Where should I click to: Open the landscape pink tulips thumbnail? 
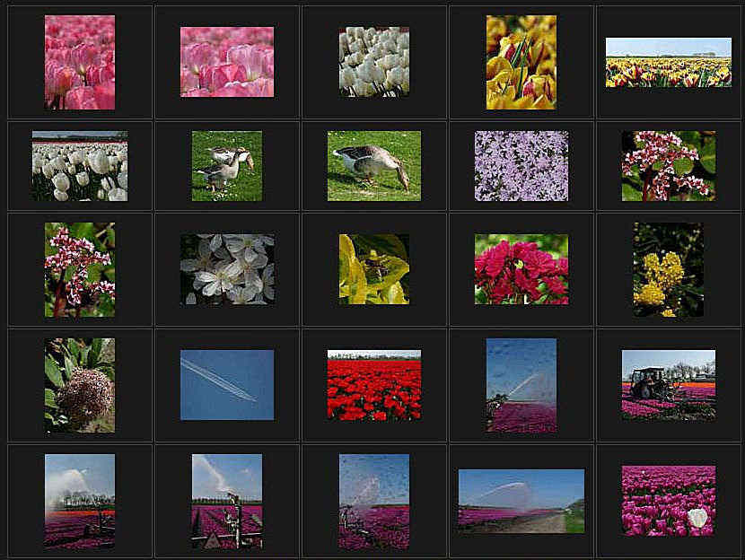(x=227, y=62)
